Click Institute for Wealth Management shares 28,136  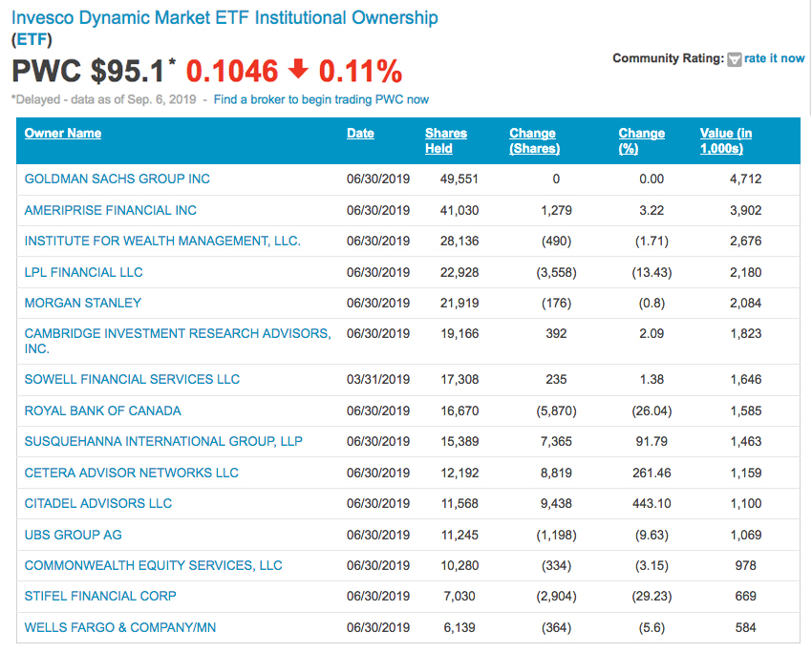pos(459,242)
